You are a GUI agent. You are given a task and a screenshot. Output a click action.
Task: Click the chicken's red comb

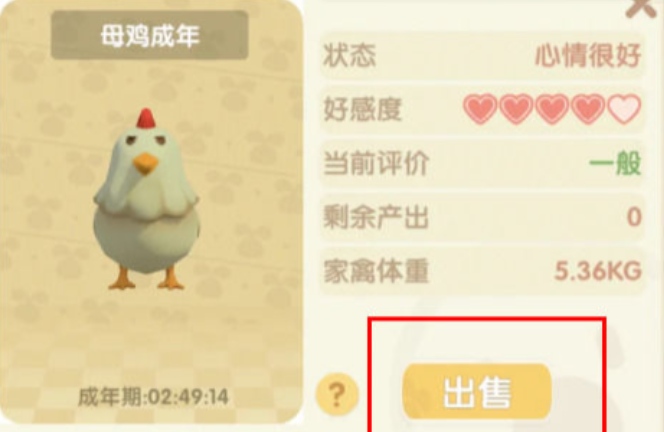[146, 118]
